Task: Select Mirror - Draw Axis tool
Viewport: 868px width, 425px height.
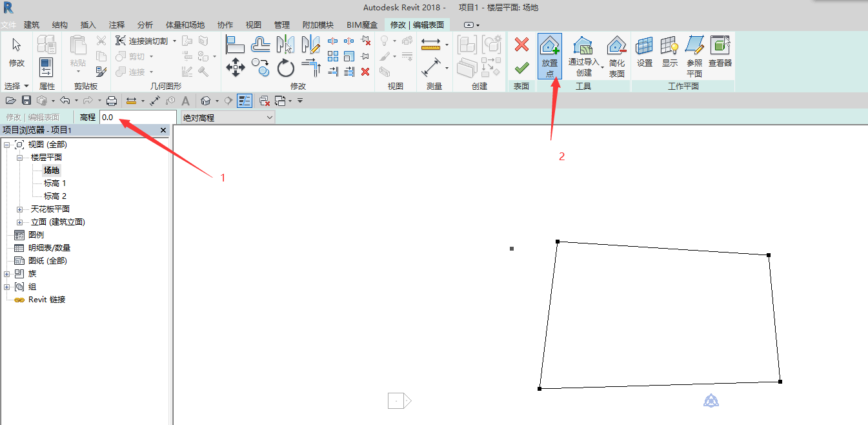Action: coord(311,44)
